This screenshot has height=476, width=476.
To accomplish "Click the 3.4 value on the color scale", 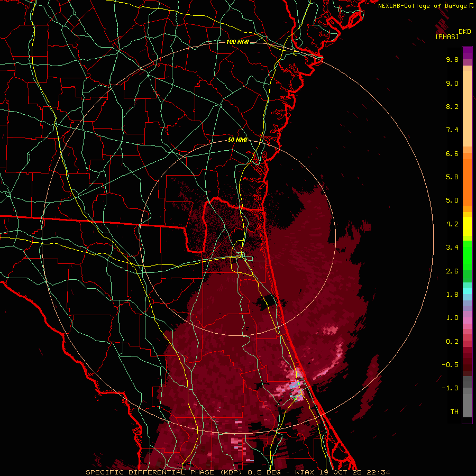I will point(452,248).
